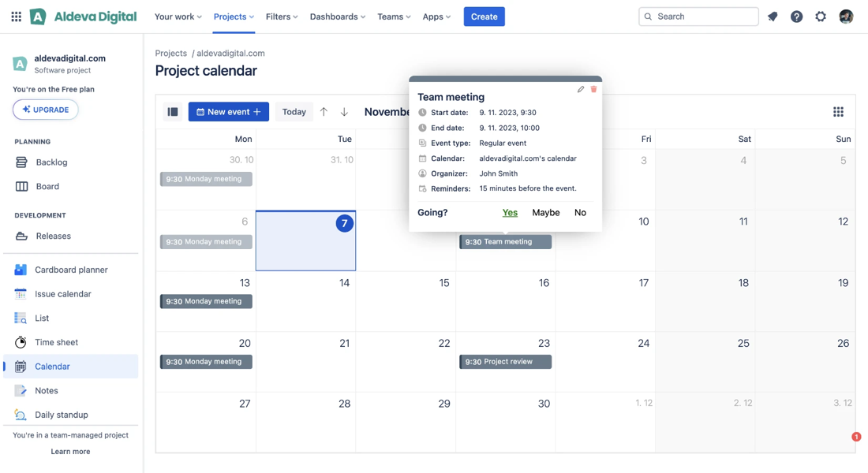This screenshot has height=473, width=868.
Task: Toggle the calendar sidebar panel icon
Action: click(x=173, y=112)
